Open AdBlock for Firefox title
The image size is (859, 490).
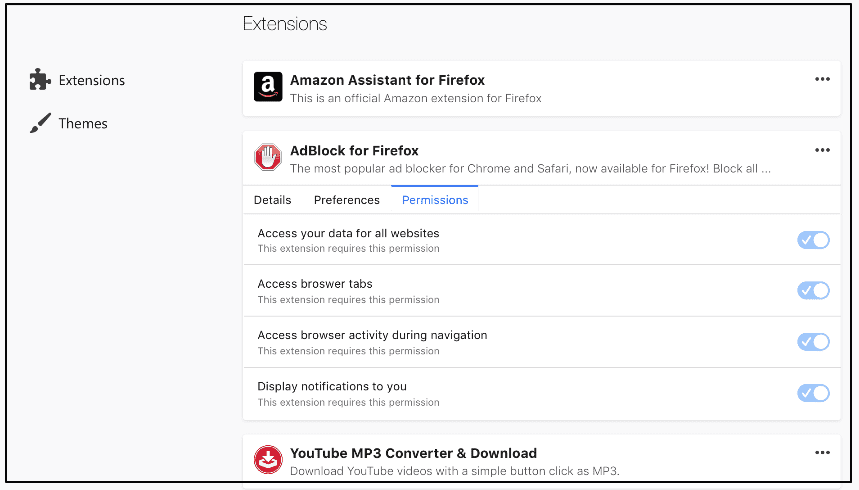point(354,150)
